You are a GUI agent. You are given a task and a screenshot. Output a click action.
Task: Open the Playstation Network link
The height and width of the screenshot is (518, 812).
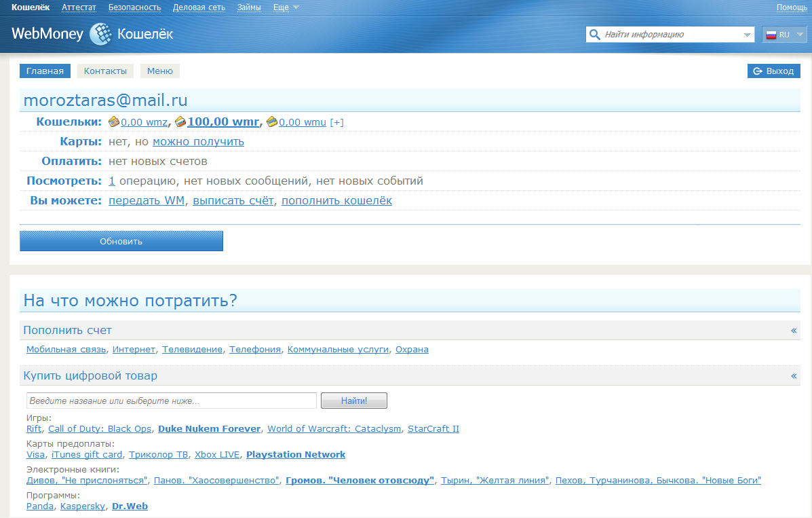click(x=296, y=455)
